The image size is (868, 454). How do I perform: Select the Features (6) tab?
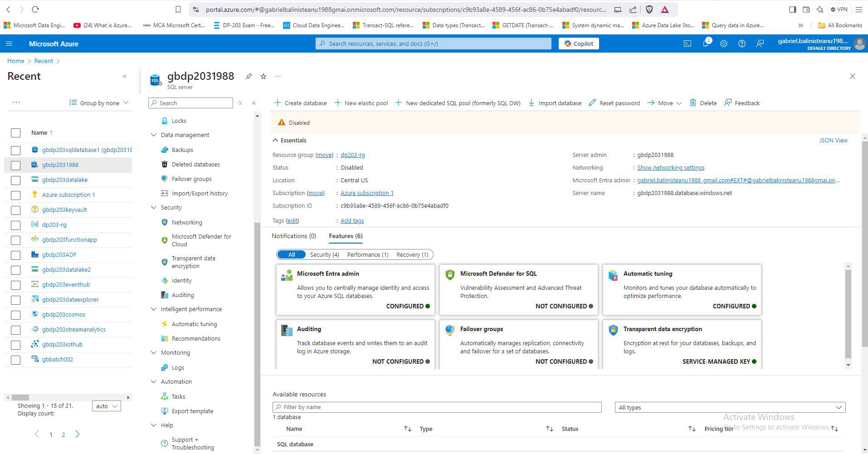[x=346, y=236]
